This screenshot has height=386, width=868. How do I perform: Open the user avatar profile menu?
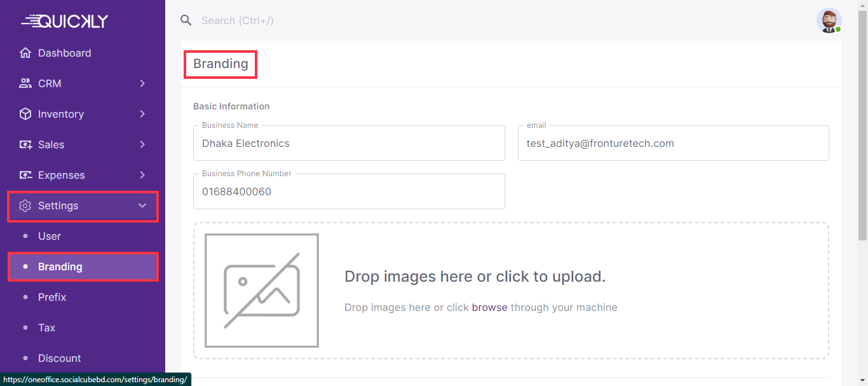click(x=829, y=20)
